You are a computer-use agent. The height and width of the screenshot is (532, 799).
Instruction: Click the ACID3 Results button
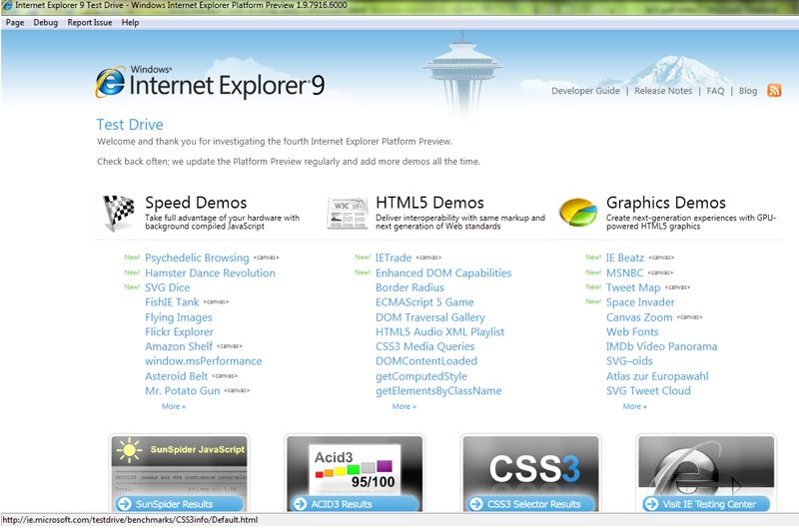click(355, 504)
